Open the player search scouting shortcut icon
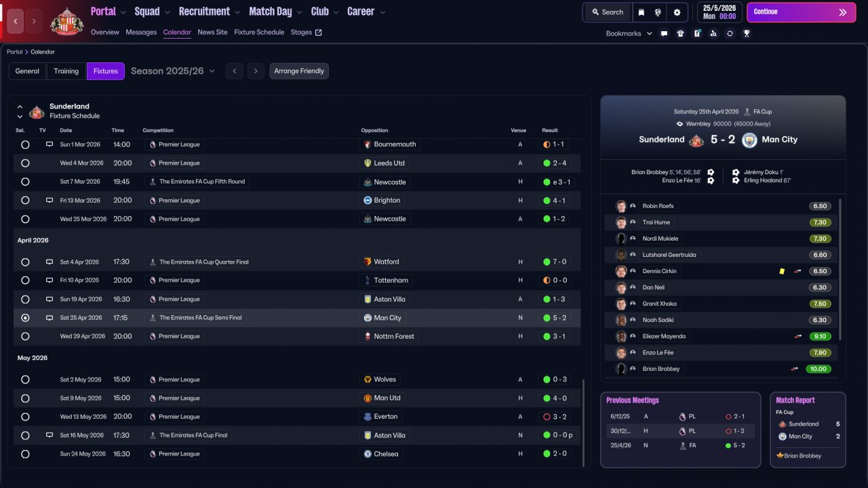Image resolution: width=868 pixels, height=488 pixels. point(713,33)
